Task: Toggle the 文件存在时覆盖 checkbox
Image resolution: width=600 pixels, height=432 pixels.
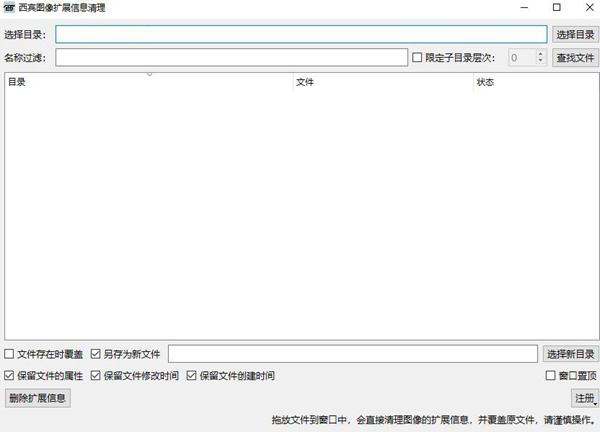Action: [x=9, y=354]
